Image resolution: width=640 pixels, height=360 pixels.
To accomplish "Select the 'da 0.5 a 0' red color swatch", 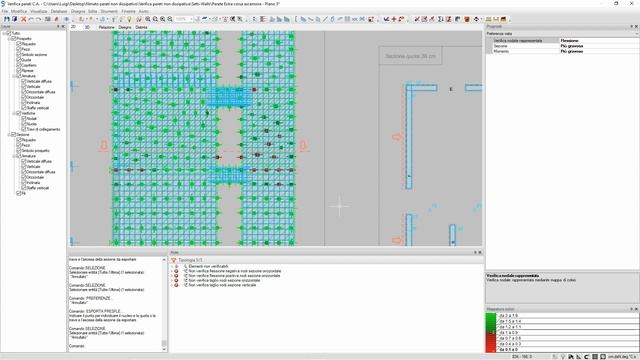I will pos(491,349).
